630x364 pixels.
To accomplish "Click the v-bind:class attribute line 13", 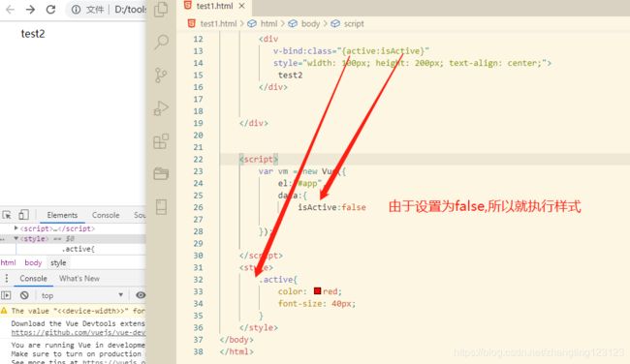I will pos(351,51).
